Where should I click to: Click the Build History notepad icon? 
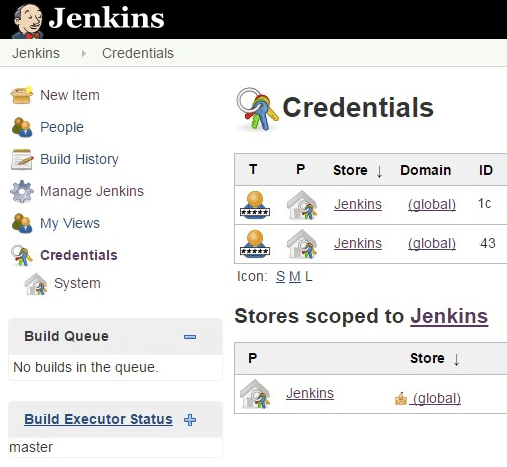tap(22, 159)
